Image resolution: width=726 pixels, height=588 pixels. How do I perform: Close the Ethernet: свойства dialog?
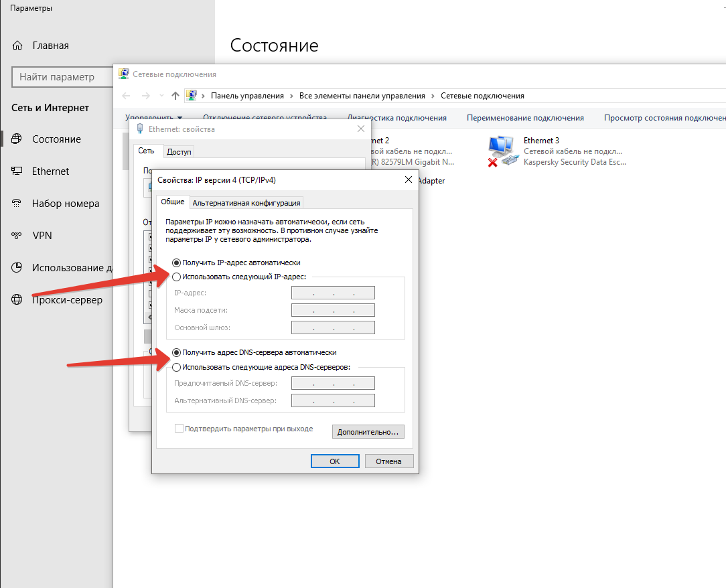click(x=361, y=129)
